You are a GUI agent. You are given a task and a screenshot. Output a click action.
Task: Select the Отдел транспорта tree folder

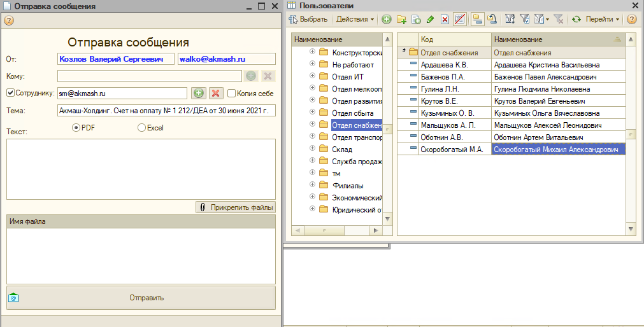pyautogui.click(x=357, y=137)
